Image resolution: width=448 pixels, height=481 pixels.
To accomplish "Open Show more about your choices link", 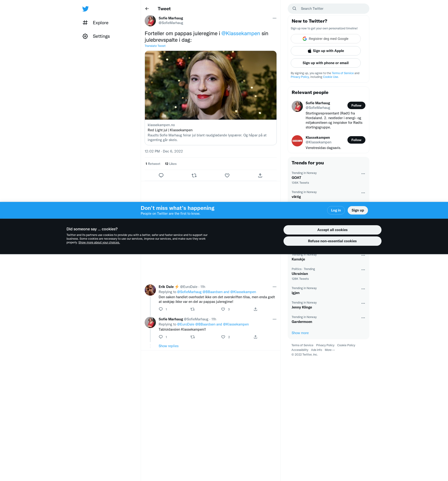I will click(x=99, y=242).
